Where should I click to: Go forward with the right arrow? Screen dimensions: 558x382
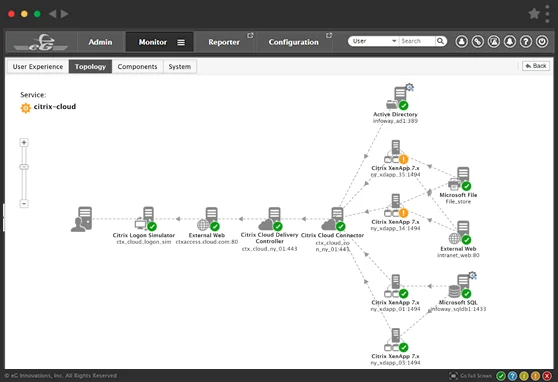click(64, 14)
